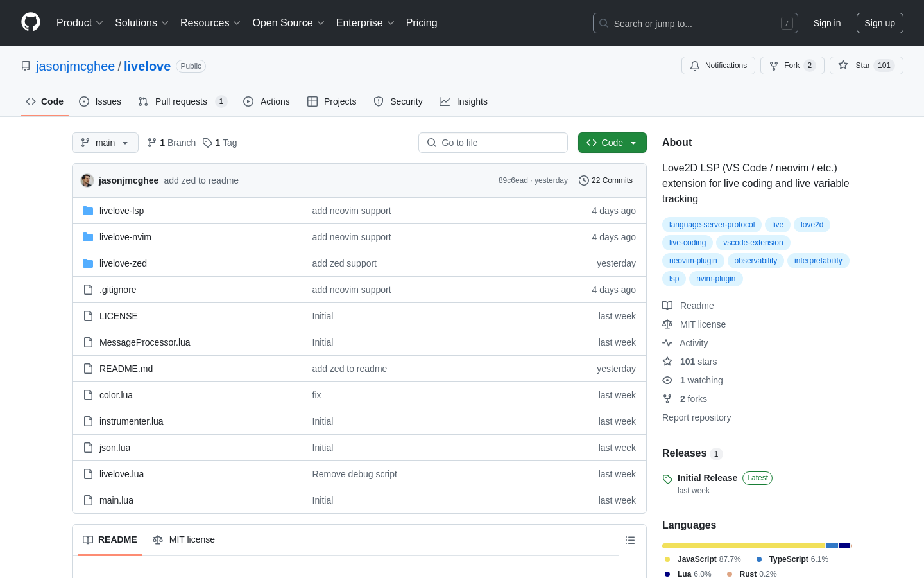Click Sign in link
Viewport: 924px width, 578px height.
pos(827,23)
